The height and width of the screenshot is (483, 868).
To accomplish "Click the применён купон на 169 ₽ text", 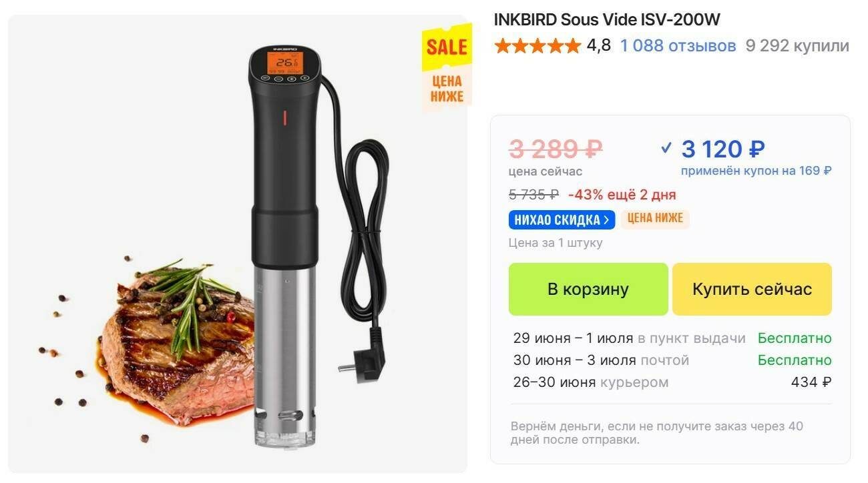I will coord(756,171).
